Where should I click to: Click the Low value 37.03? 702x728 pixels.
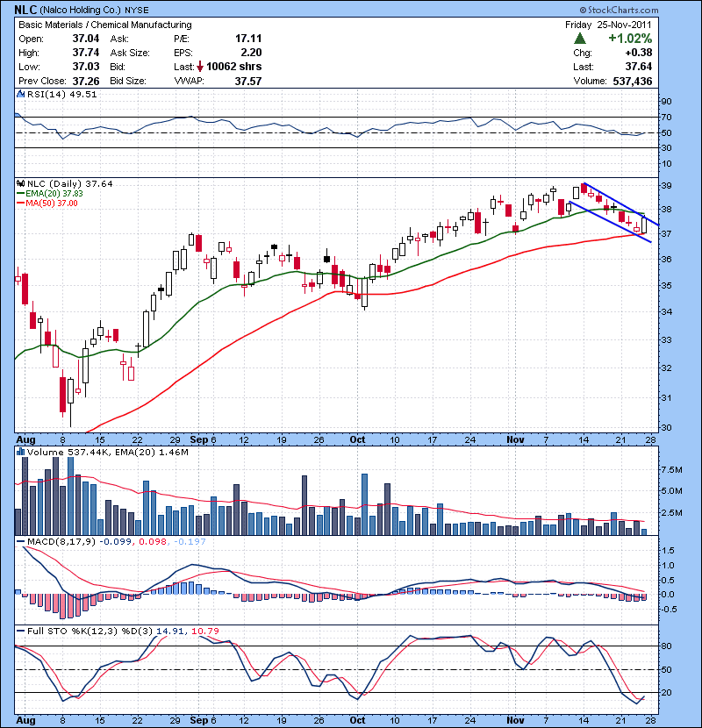click(86, 67)
